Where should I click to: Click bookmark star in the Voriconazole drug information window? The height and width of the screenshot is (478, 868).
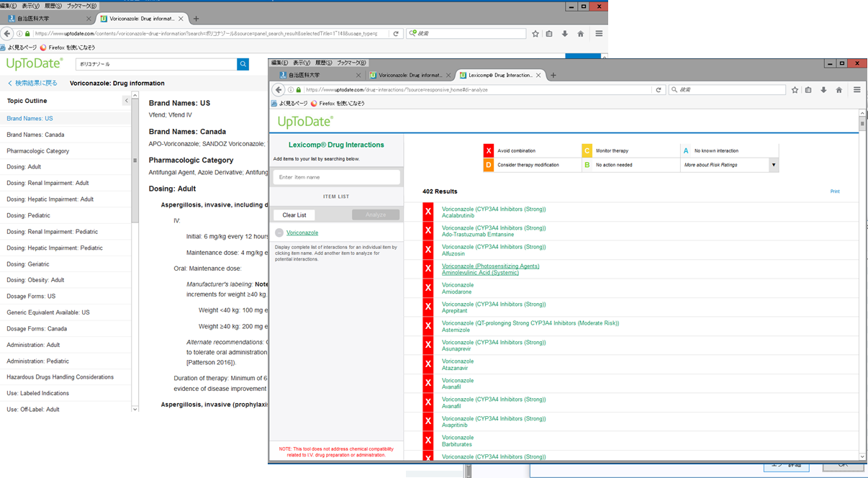click(x=535, y=34)
